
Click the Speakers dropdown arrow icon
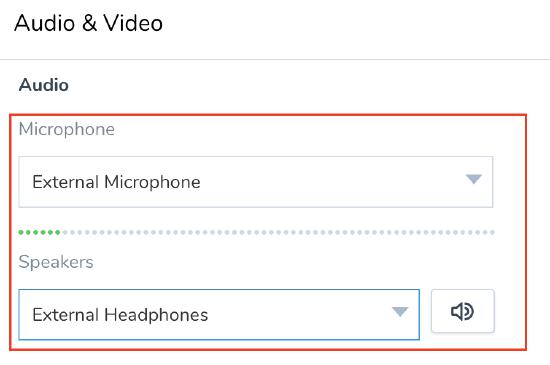click(400, 311)
